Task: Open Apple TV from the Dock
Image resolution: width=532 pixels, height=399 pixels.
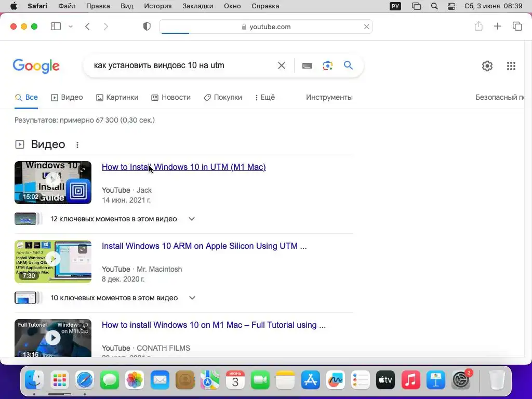Action: pos(386,380)
